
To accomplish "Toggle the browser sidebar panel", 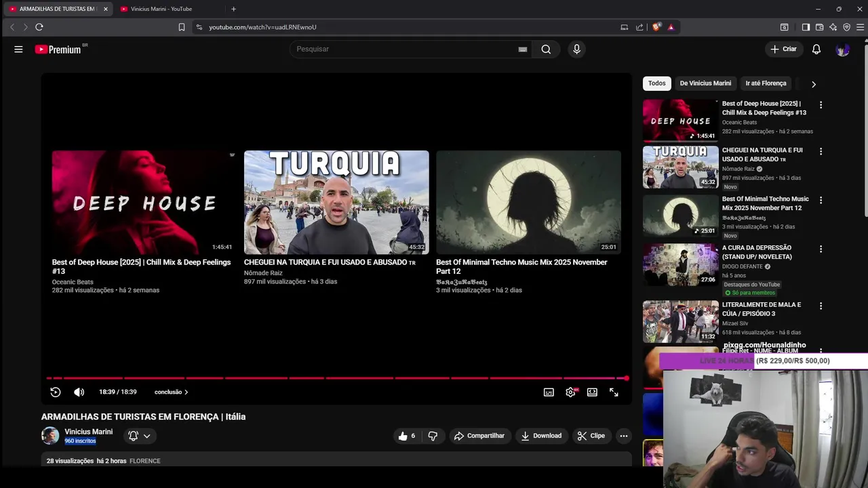I will [x=806, y=27].
